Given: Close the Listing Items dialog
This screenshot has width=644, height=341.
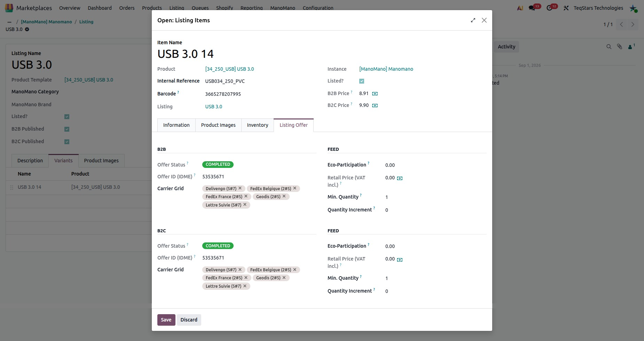Looking at the screenshot, I should (484, 20).
